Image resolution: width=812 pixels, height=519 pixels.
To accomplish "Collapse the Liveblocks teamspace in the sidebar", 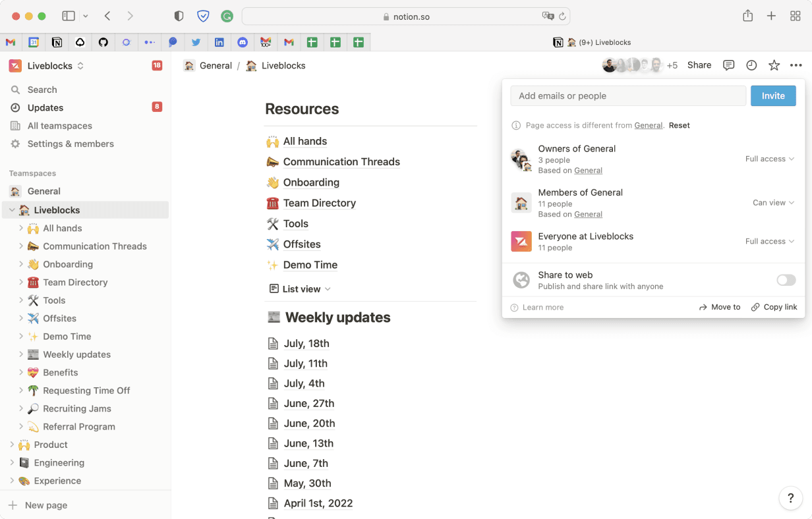I will (11, 209).
